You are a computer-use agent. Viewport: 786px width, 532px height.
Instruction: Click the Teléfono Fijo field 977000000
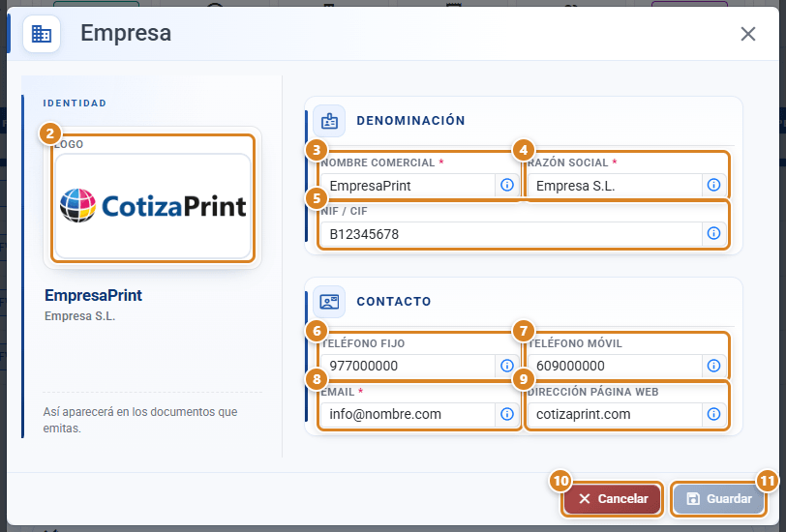coord(408,367)
